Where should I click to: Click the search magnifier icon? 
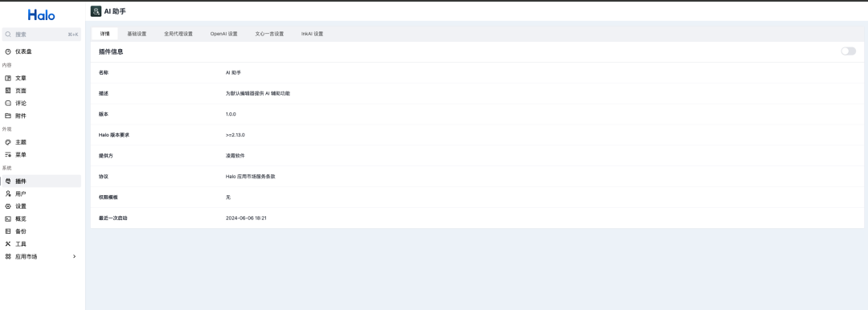8,35
